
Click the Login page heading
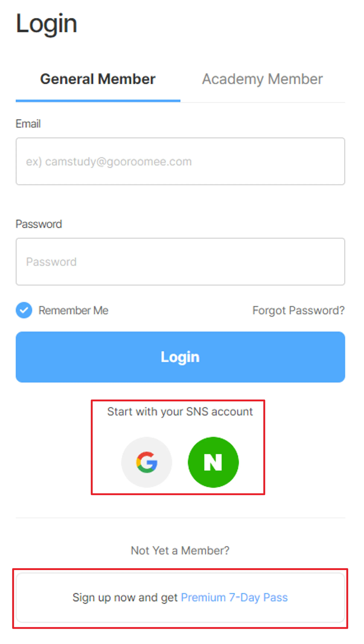coord(47,24)
